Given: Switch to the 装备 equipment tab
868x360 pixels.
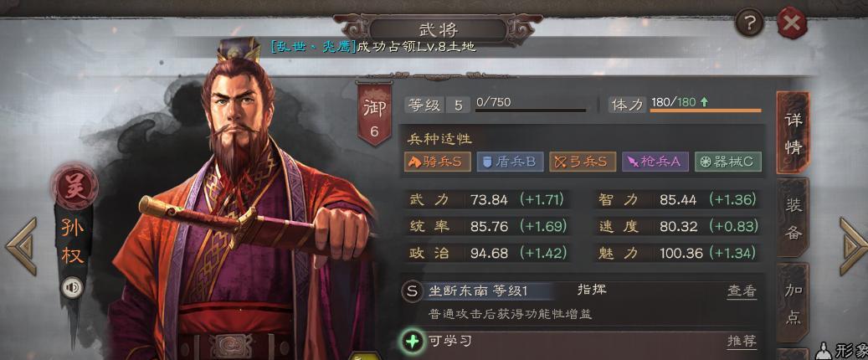Looking at the screenshot, I should 793,219.
